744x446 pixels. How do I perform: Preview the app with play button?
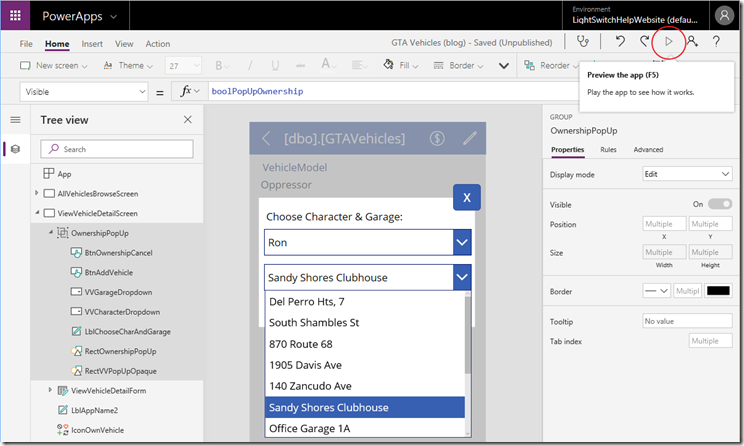[669, 42]
